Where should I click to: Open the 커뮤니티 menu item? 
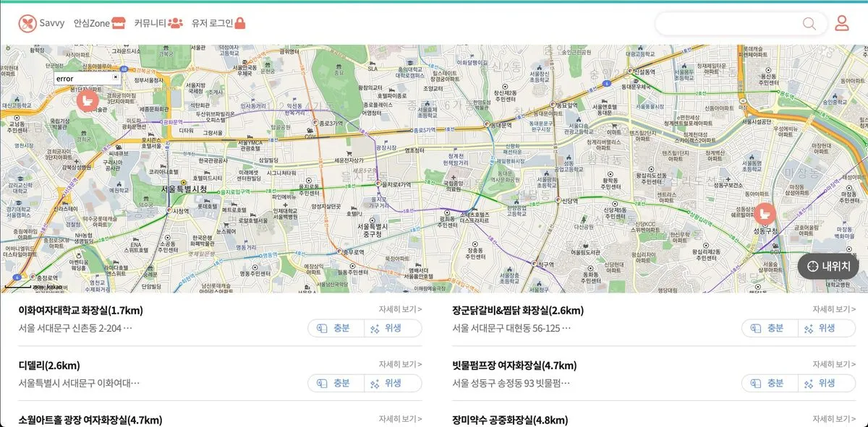(158, 23)
